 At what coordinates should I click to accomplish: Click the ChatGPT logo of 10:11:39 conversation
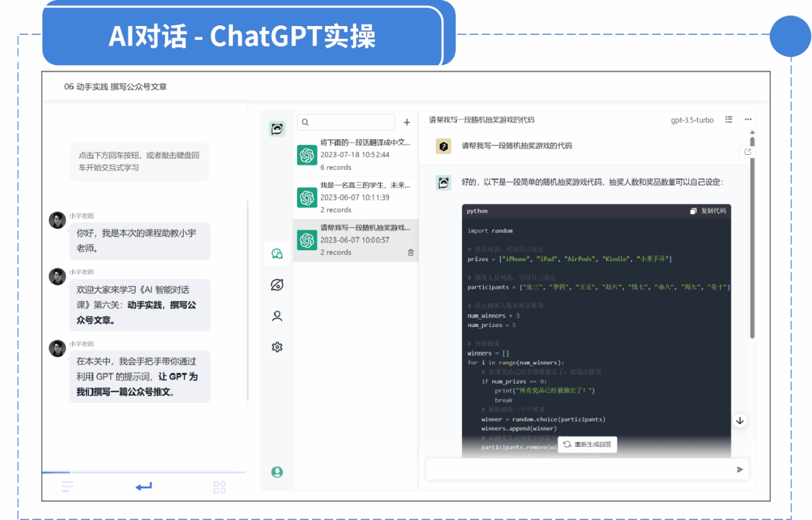point(307,197)
